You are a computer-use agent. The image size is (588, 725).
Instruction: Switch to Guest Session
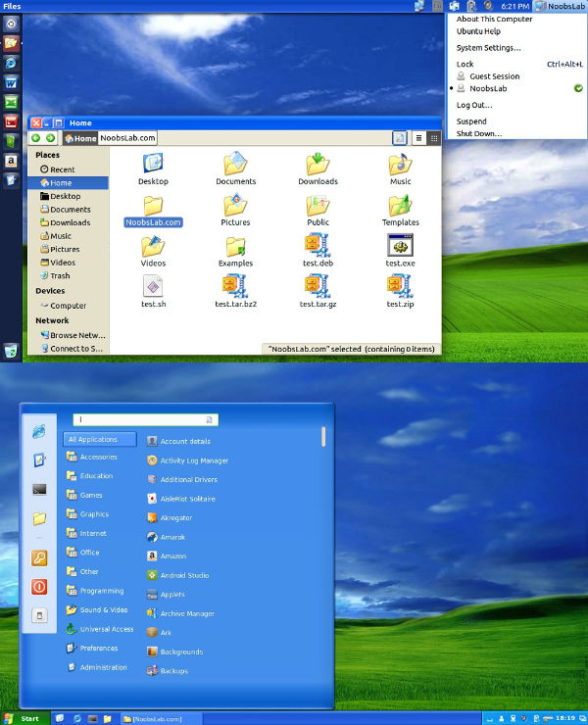[x=495, y=76]
